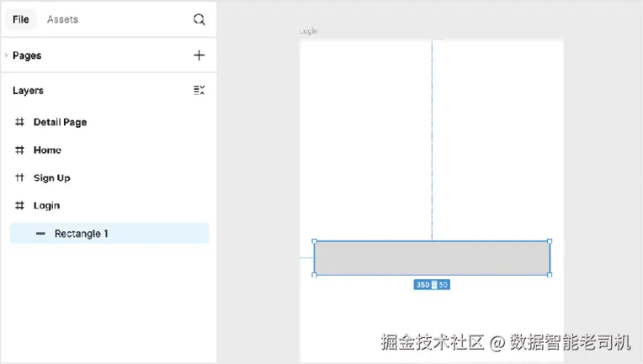Click the rectangle's bottom-left resize handle
This screenshot has width=643, height=364.
click(315, 275)
